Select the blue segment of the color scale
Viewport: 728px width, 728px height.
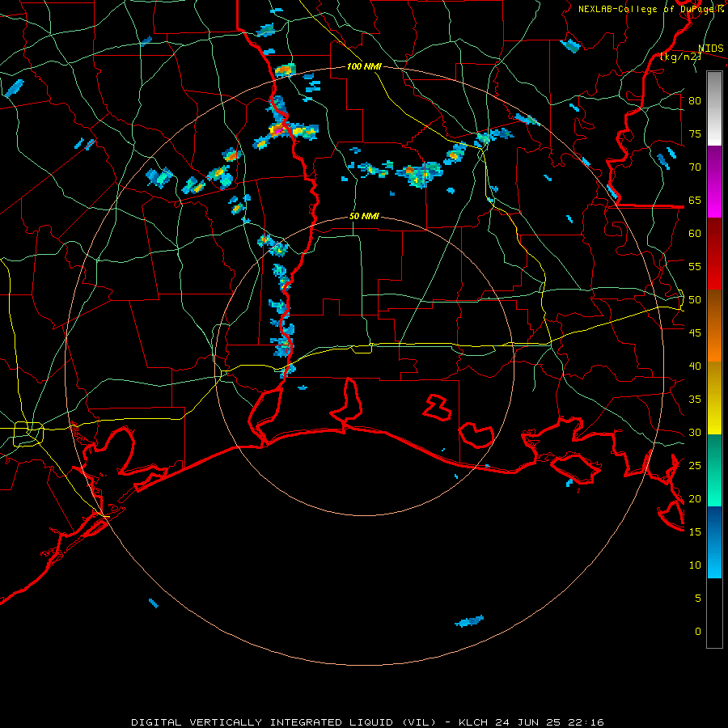(714, 542)
